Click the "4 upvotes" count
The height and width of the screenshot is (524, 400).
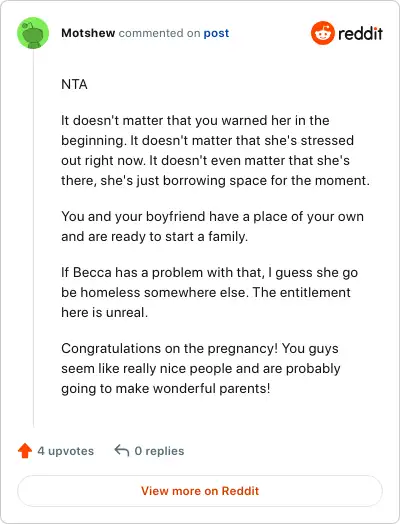[x=65, y=451]
